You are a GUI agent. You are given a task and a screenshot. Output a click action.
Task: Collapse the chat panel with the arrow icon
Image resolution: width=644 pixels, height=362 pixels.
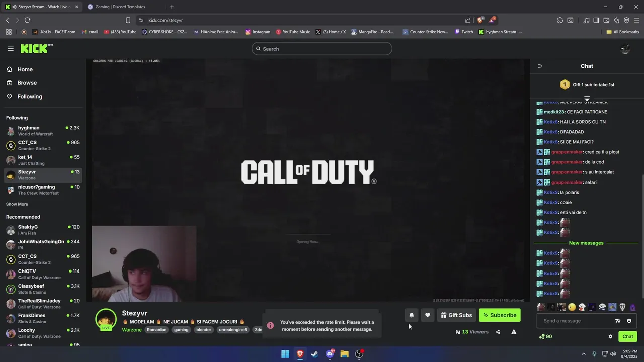[x=540, y=66]
